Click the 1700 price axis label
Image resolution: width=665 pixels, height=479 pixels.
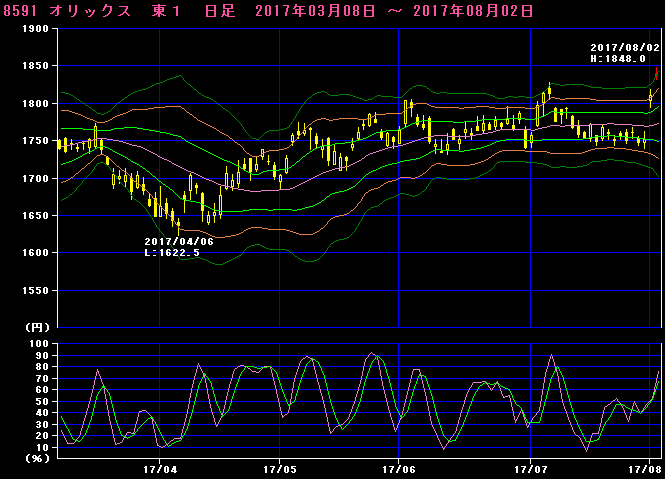coord(35,178)
